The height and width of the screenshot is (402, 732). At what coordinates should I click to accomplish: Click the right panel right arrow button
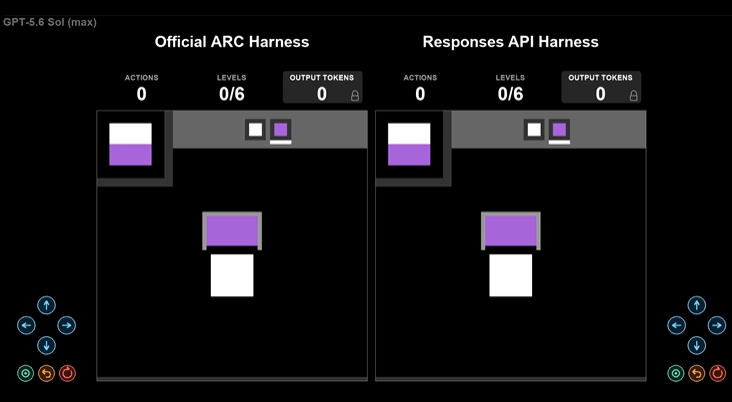pos(717,325)
